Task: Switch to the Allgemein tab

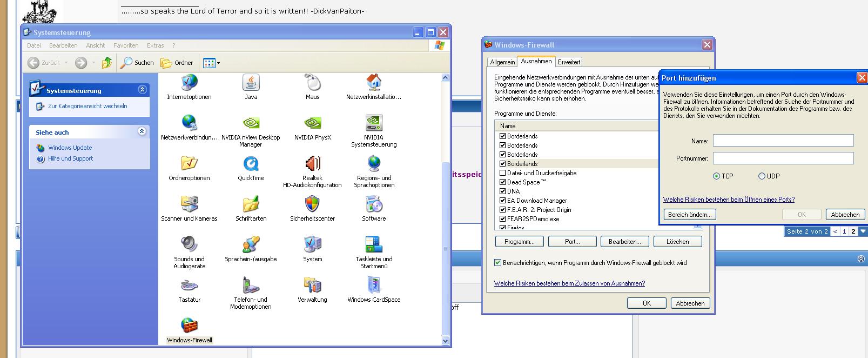Action: [x=502, y=62]
